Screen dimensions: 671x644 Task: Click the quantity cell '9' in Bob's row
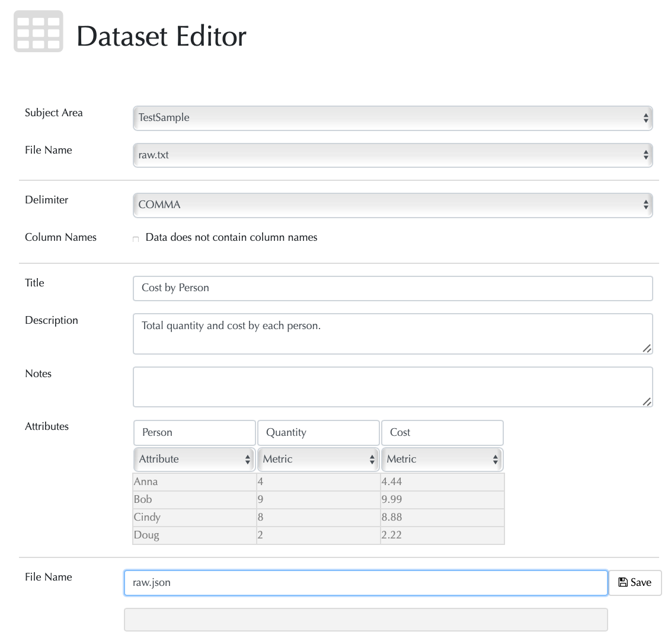point(318,500)
